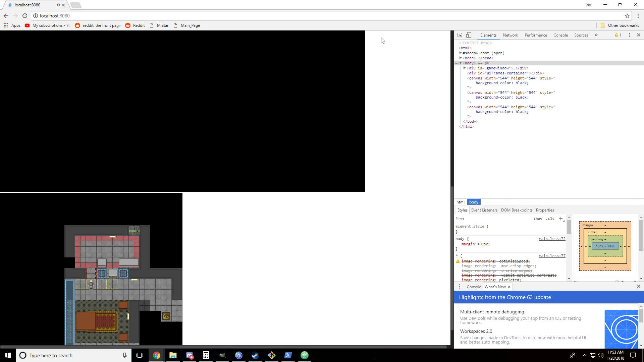Image resolution: width=644 pixels, height=362 pixels.
Task: Open main.less:72 source link
Action: [552, 239]
